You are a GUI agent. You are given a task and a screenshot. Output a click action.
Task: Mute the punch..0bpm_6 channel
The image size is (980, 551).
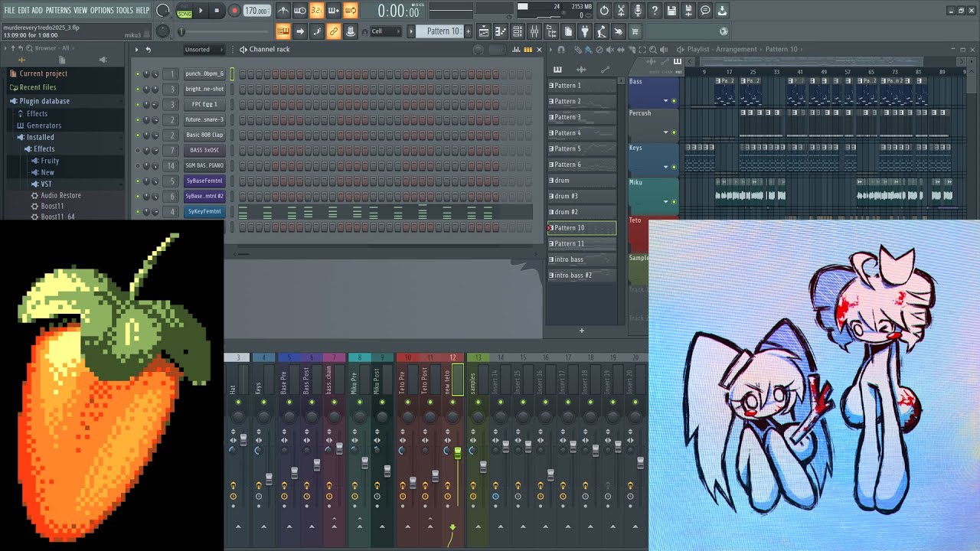(x=138, y=74)
